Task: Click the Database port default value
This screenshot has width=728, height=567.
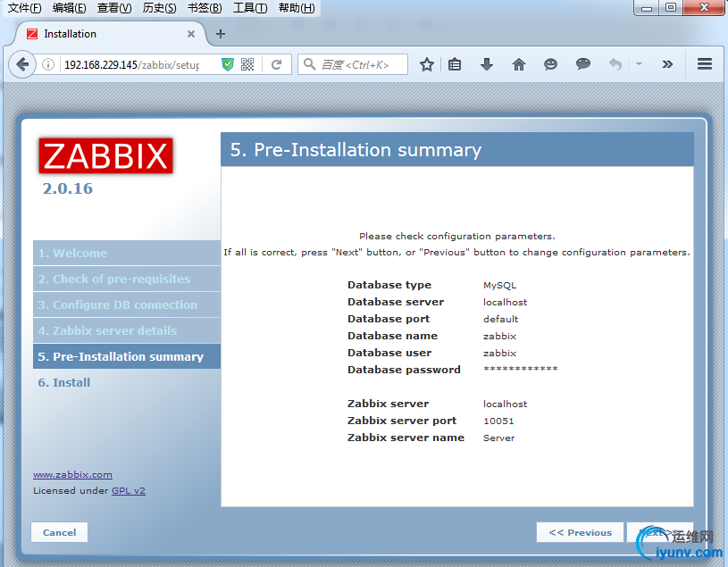Action: pyautogui.click(x=500, y=320)
